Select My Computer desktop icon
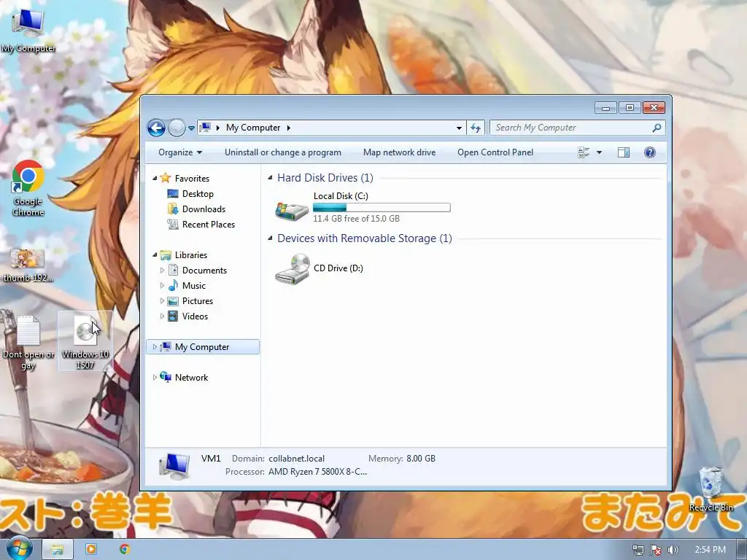Image resolution: width=747 pixels, height=560 pixels. point(28,31)
